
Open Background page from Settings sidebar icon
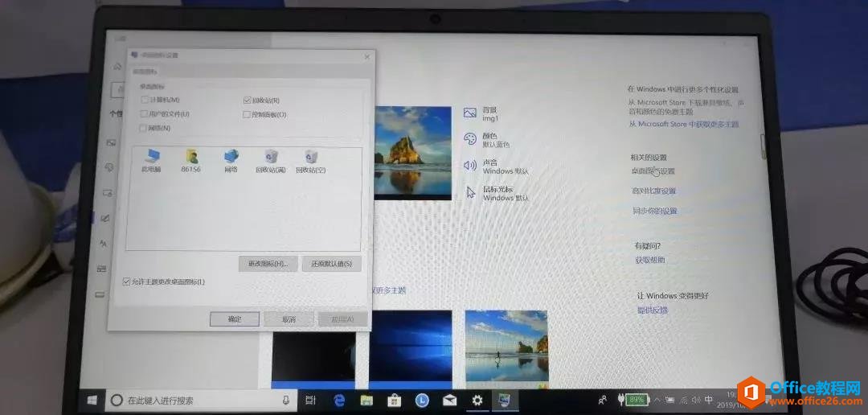click(x=111, y=142)
